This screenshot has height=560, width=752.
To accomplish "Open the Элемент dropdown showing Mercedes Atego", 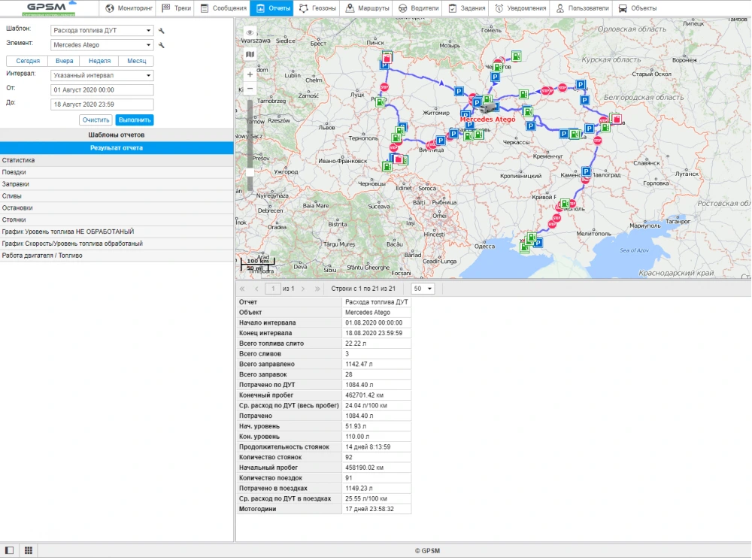I will pyautogui.click(x=102, y=44).
